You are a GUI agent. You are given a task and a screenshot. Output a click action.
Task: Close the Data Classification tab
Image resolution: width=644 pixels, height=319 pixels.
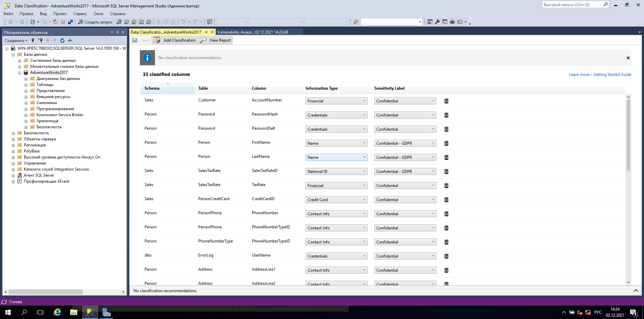point(212,32)
